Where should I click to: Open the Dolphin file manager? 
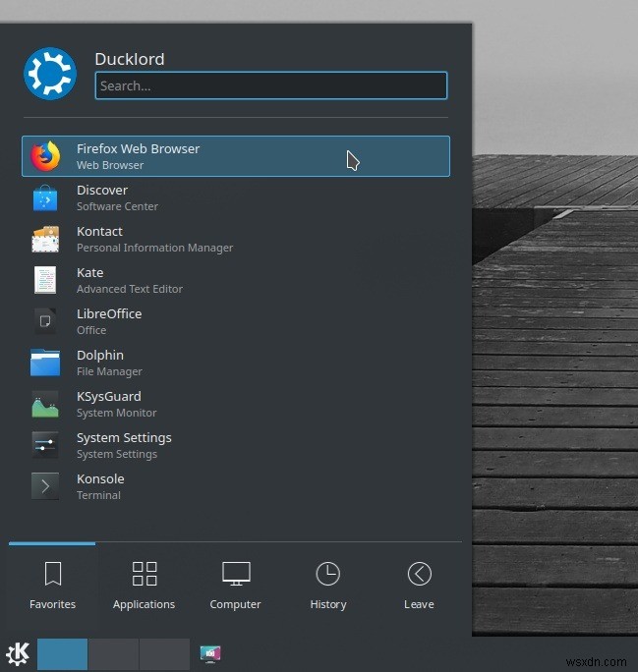[x=235, y=363]
